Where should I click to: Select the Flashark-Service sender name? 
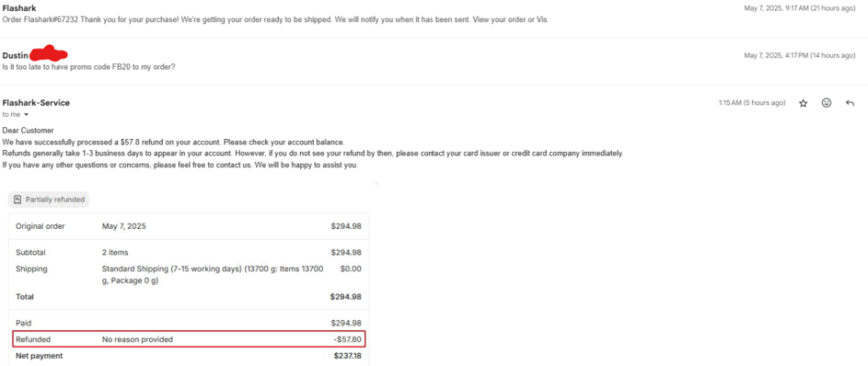pos(36,103)
